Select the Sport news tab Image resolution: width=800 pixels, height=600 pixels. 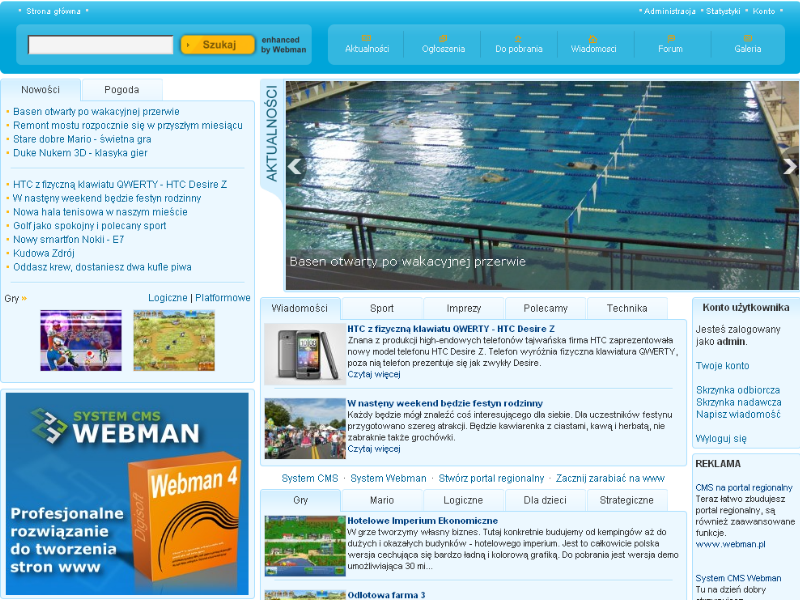pos(381,308)
